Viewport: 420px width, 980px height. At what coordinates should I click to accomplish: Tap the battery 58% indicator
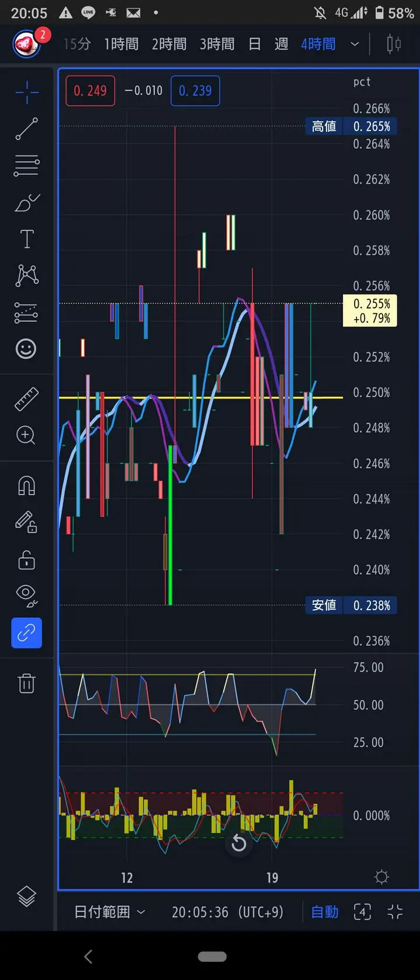(x=395, y=13)
